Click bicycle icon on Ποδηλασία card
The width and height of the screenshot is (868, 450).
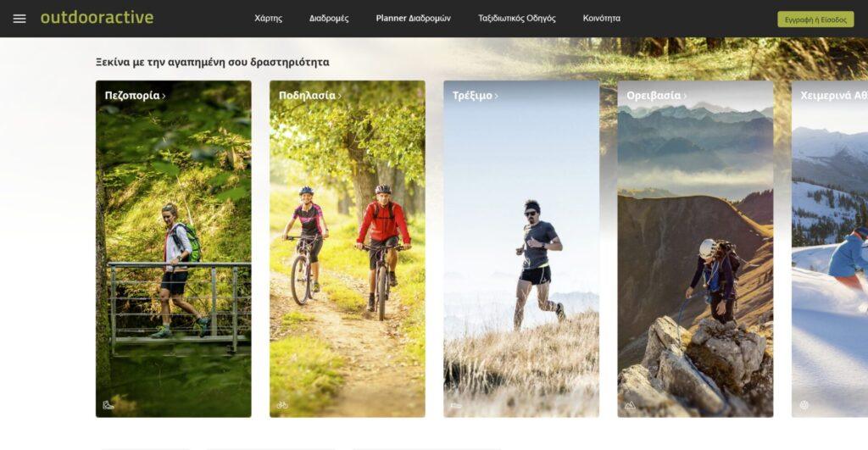point(282,405)
